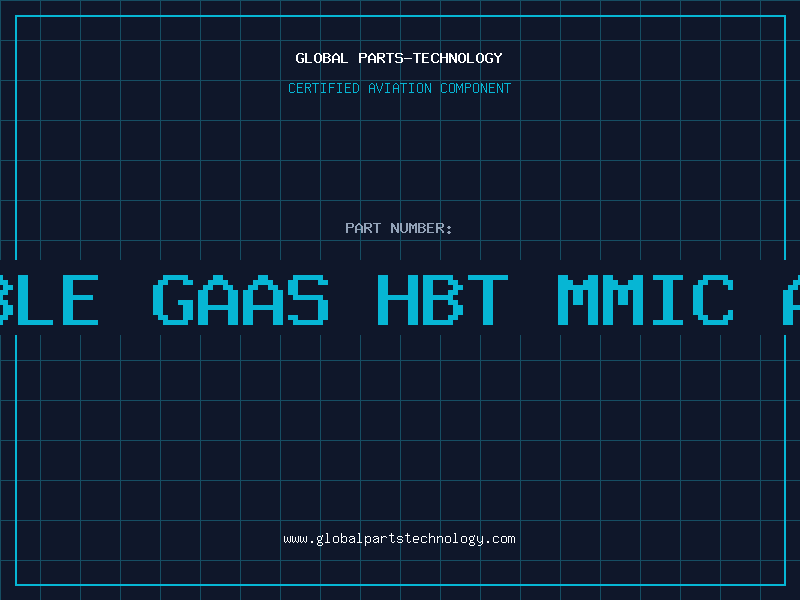Click the CERTIFIED AVIATION COMPONENT subtitle
The width and height of the screenshot is (800, 600).
pos(399,88)
